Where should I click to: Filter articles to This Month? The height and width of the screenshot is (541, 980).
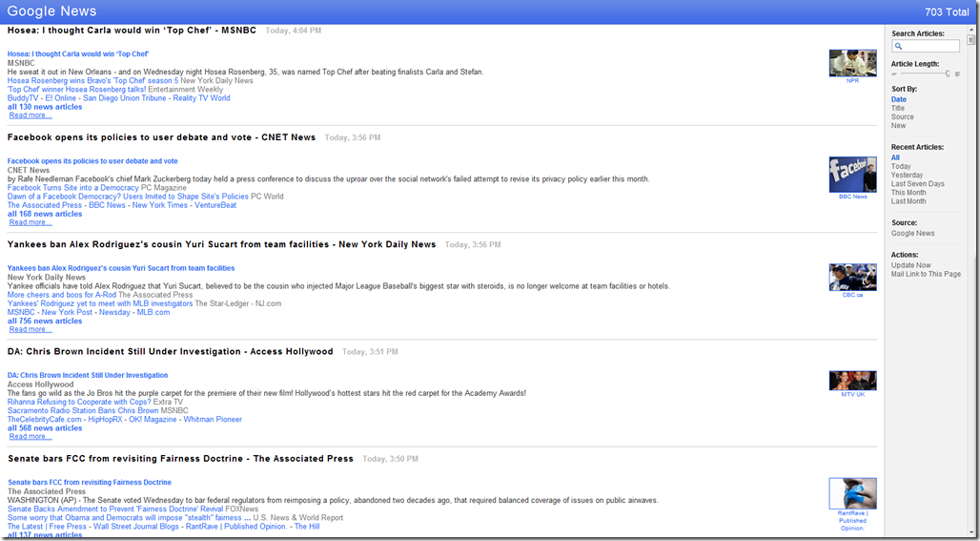[909, 193]
